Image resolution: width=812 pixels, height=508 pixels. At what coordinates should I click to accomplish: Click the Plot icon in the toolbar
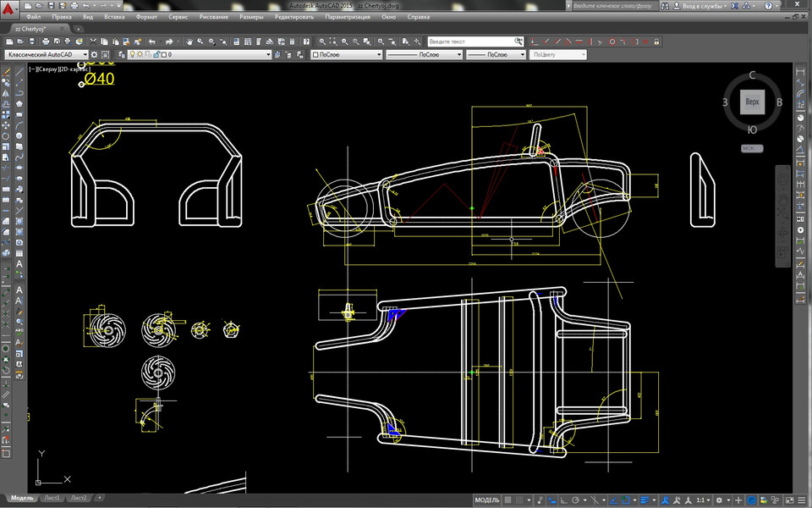tap(46, 41)
